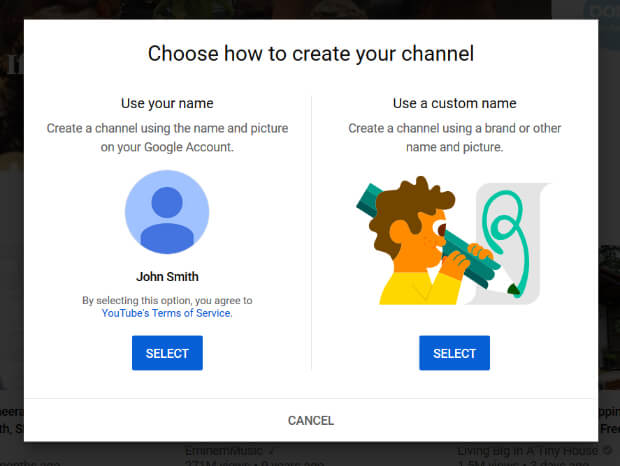Open YouTube's Terms of Service link
620x466 pixels.
(x=167, y=313)
